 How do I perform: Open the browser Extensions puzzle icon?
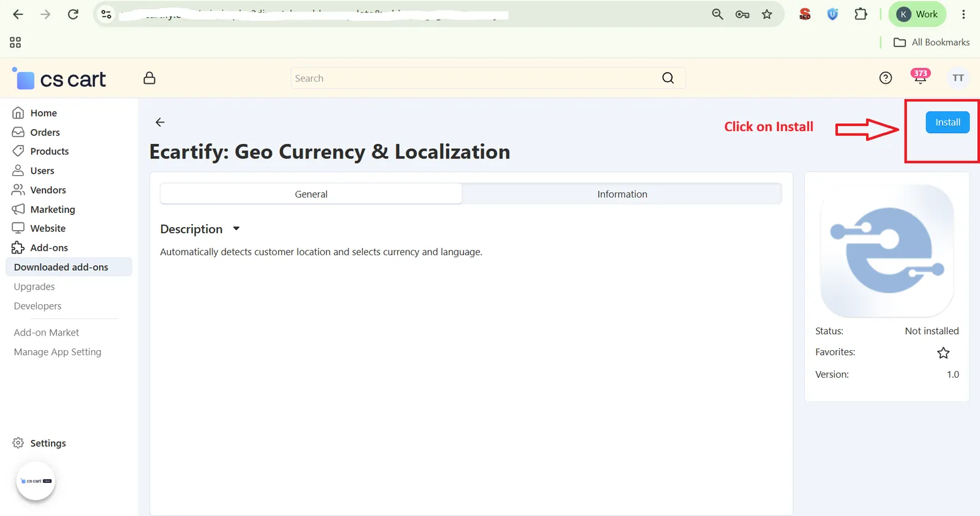tap(861, 14)
